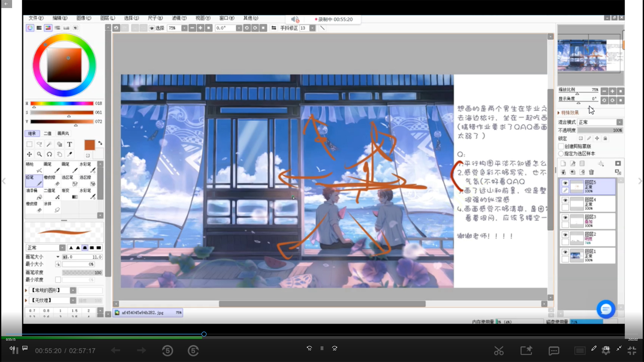Choose the 铅笔 pencil brush
The height and width of the screenshot is (362, 644).
[34, 180]
